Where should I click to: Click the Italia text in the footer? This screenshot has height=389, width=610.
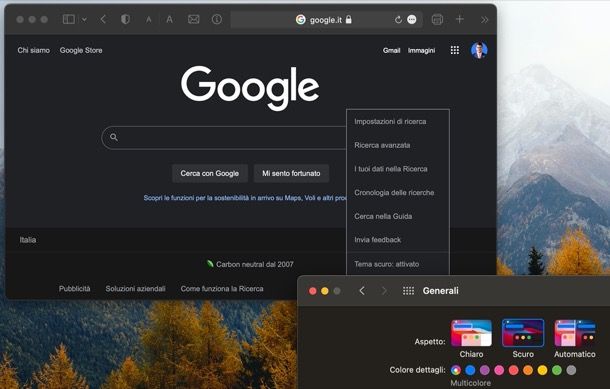click(28, 240)
